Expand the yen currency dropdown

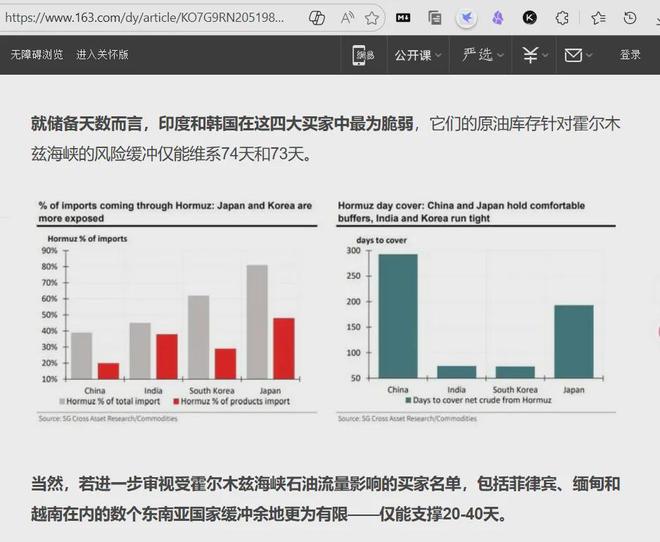click(536, 55)
